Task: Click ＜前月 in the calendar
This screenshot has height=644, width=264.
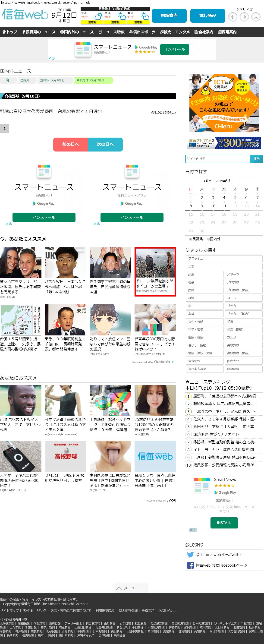Action: coord(207,181)
